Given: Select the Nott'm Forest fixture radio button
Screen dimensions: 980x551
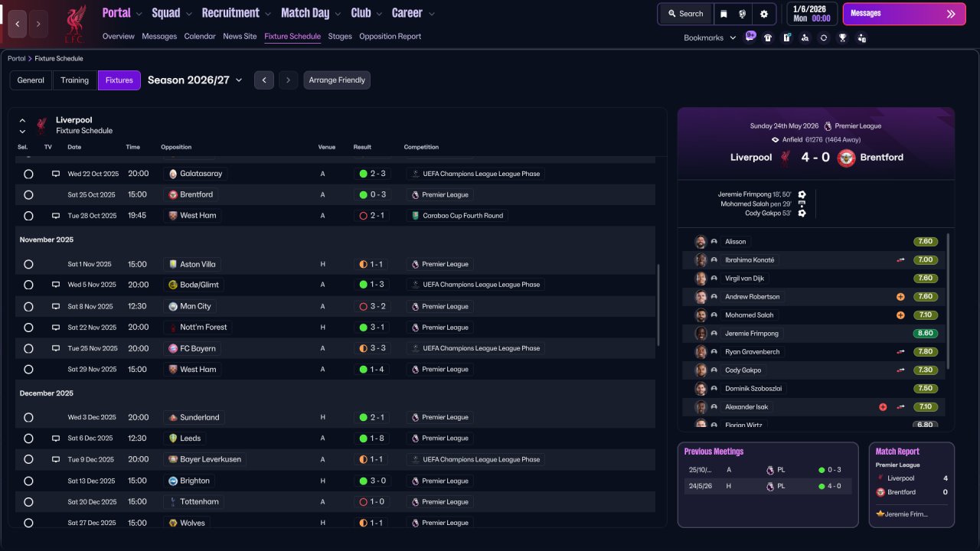Looking at the screenshot, I should [x=28, y=328].
